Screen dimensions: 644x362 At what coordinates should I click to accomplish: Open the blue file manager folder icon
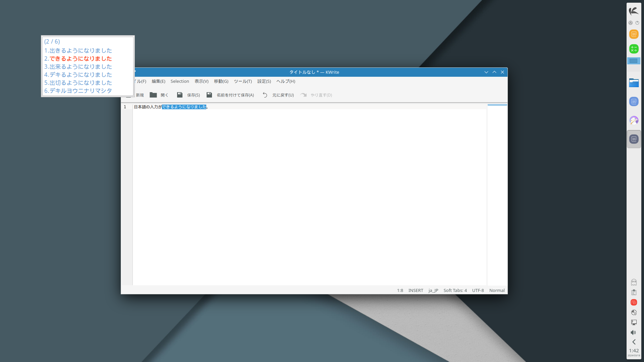[x=634, y=83]
